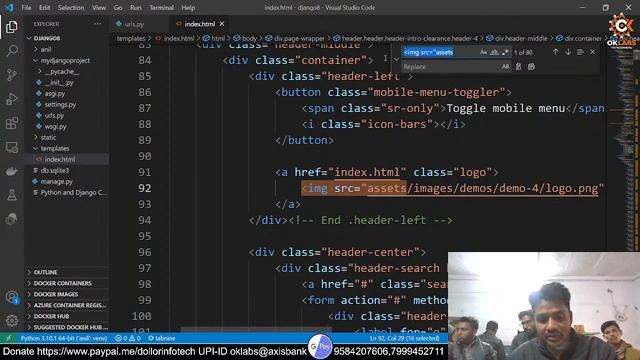Expand the OUTLINE section
This screenshot has width=640, height=360.
click(x=67, y=272)
